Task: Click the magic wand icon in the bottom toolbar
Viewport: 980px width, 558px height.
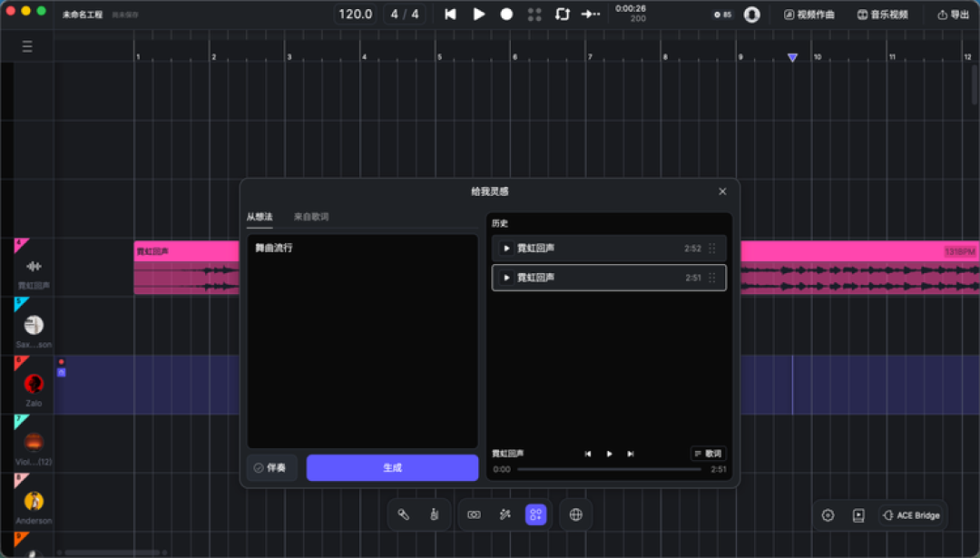Action: pos(505,514)
